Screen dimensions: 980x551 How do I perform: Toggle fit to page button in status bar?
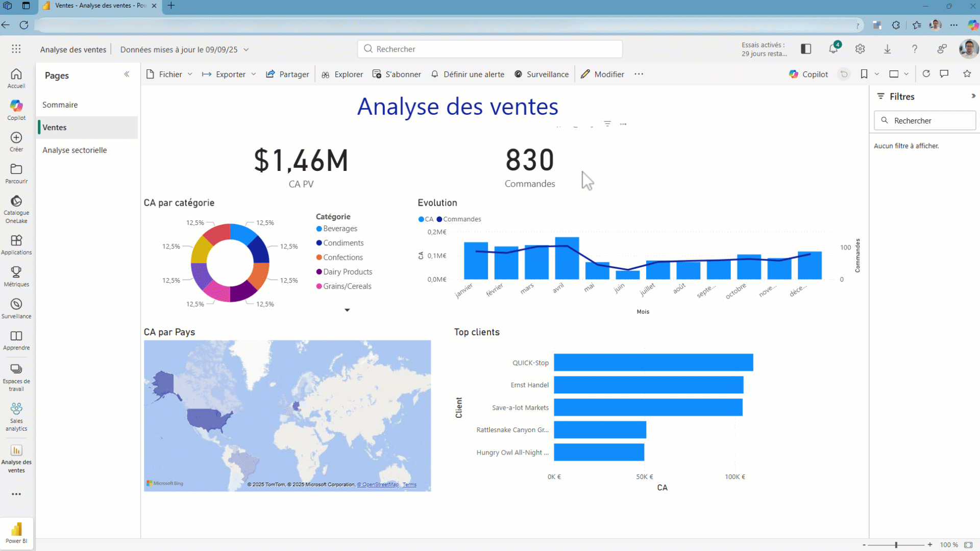pyautogui.click(x=968, y=545)
